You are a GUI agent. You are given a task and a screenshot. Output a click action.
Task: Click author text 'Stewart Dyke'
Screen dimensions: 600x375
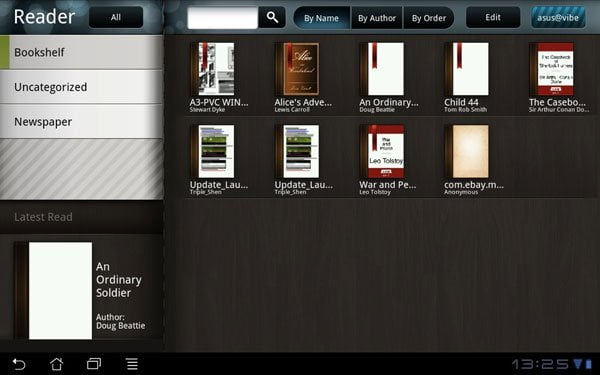[207, 110]
